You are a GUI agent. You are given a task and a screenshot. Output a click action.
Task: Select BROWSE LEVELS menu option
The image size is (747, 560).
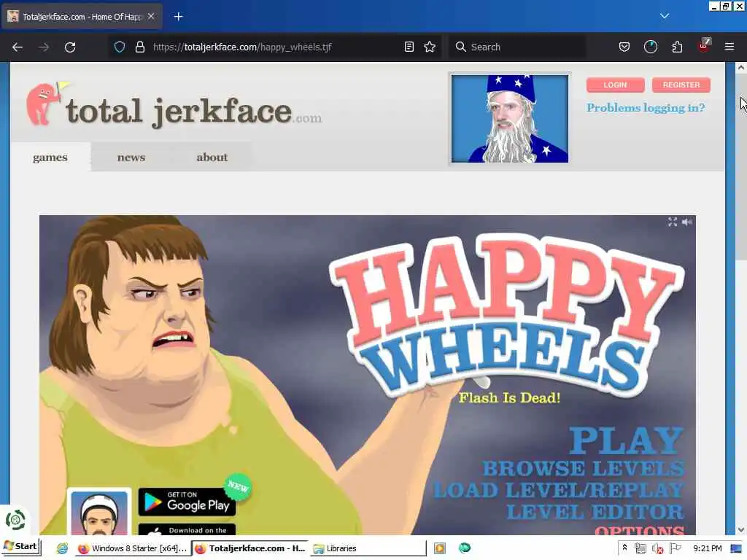[x=584, y=469]
